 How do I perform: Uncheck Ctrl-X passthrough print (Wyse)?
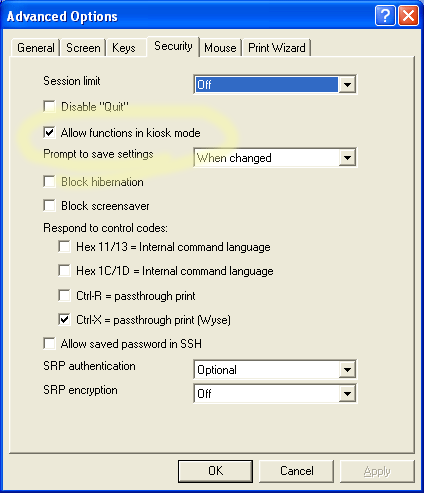pyautogui.click(x=64, y=320)
